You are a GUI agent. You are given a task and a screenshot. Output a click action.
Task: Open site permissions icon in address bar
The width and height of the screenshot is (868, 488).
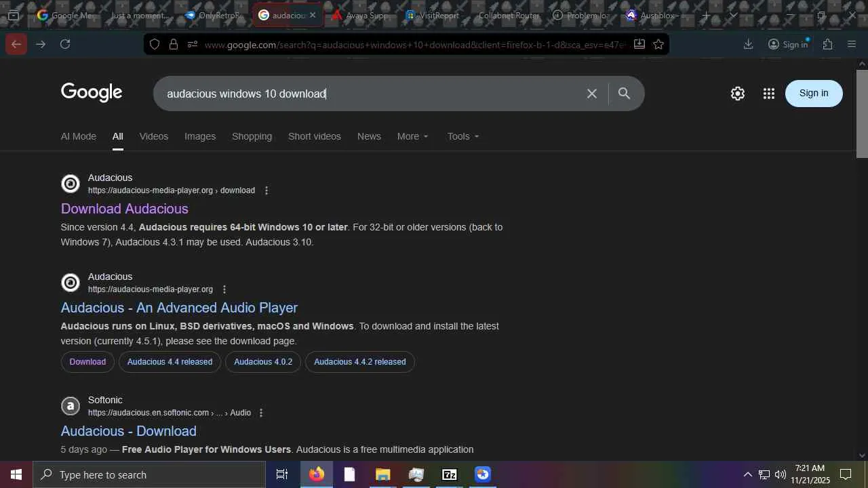pyautogui.click(x=193, y=44)
